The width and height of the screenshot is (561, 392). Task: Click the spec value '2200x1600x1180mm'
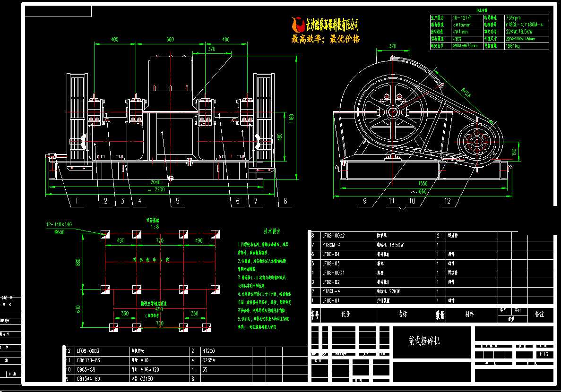[520, 39]
